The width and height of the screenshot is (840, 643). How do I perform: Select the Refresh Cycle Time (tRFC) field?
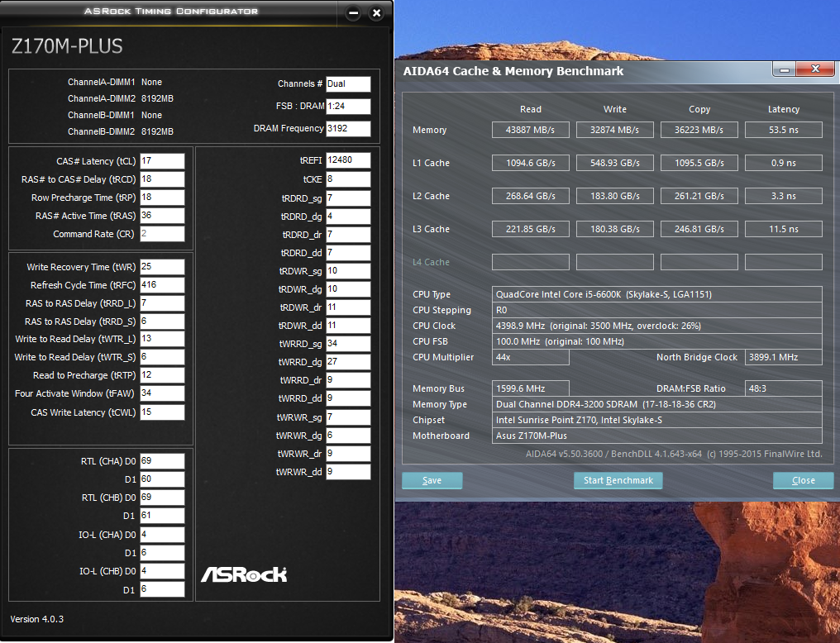162,285
